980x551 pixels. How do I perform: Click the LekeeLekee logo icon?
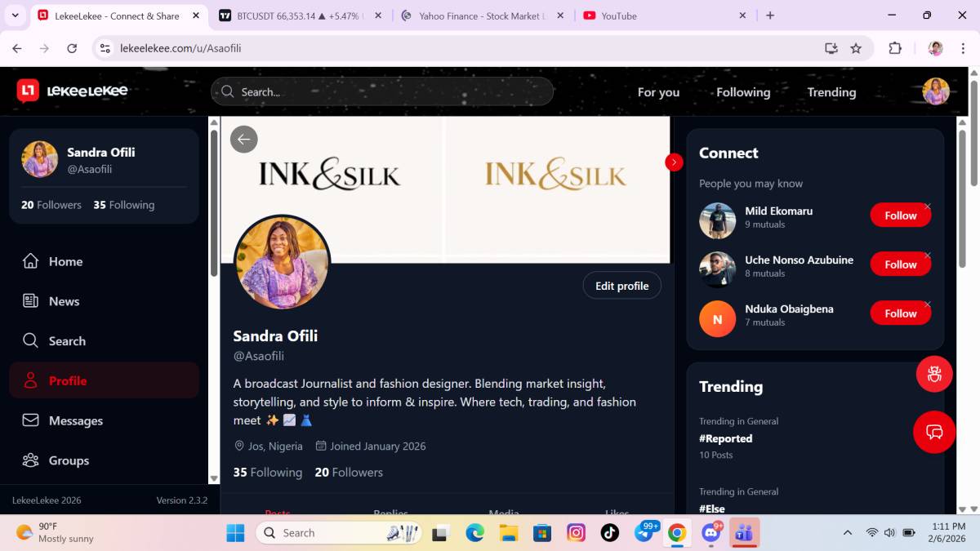click(x=28, y=91)
